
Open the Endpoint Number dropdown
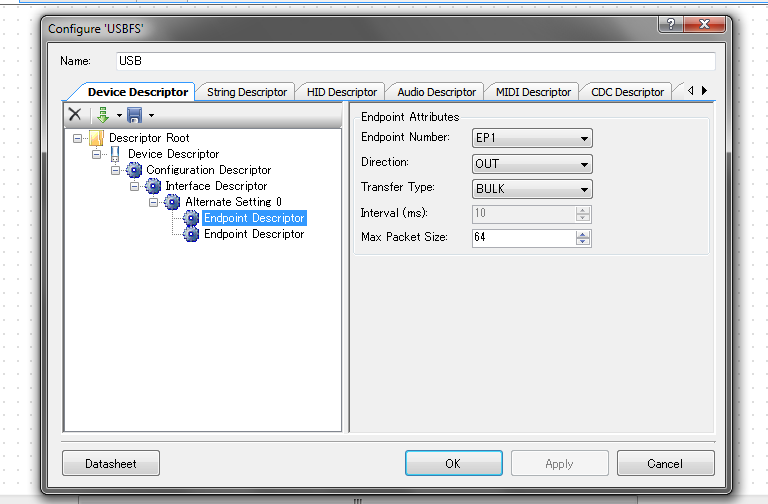(x=532, y=138)
